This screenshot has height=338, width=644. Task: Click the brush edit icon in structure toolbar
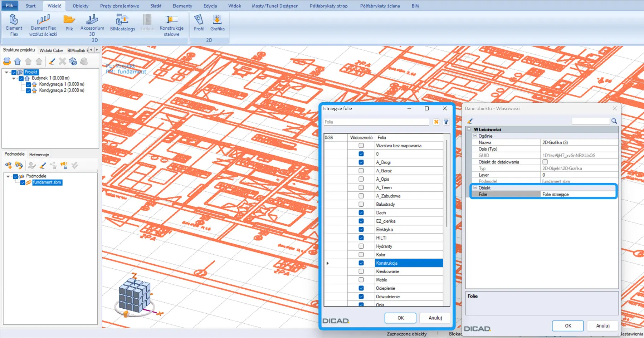52,61
